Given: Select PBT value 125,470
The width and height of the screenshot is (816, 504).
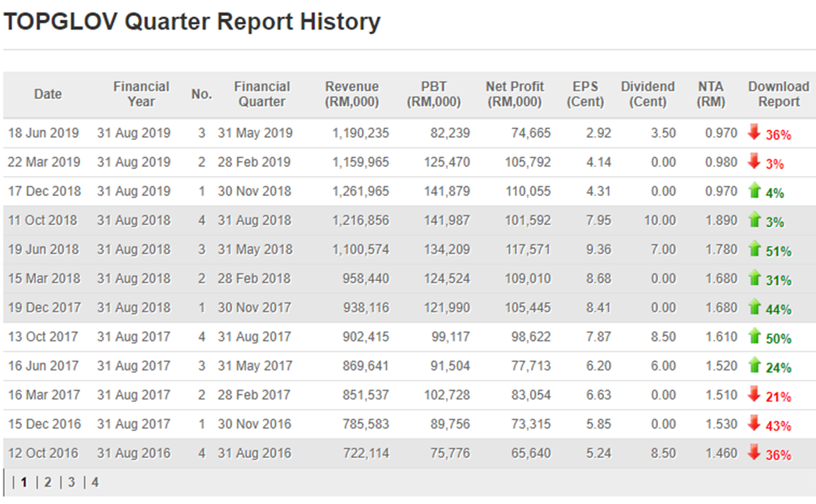Looking at the screenshot, I should coord(447,162).
